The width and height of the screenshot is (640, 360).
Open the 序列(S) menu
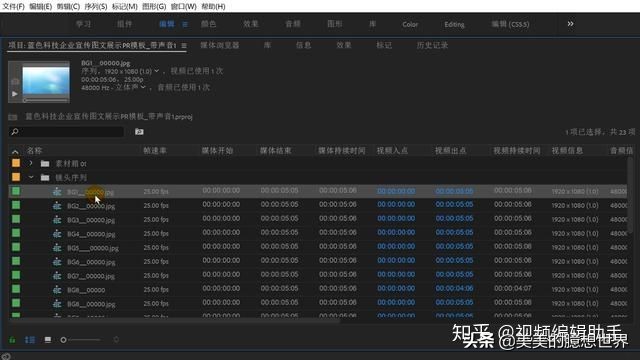[x=96, y=7]
